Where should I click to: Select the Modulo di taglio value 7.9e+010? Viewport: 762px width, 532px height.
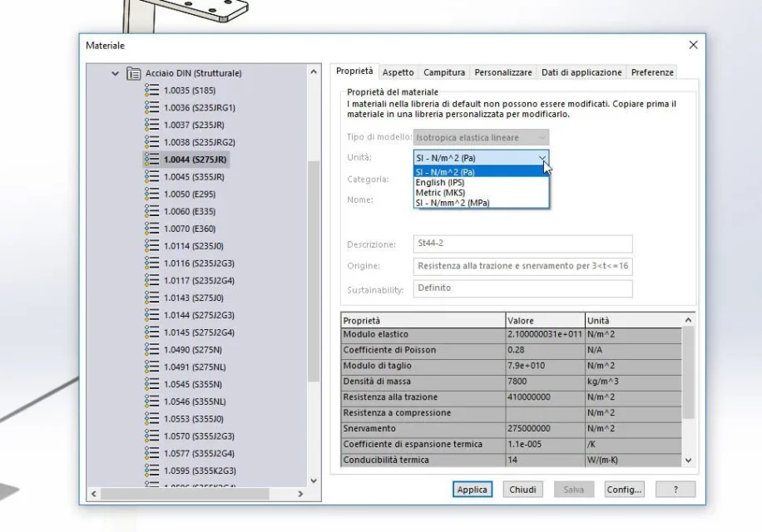[545, 366]
